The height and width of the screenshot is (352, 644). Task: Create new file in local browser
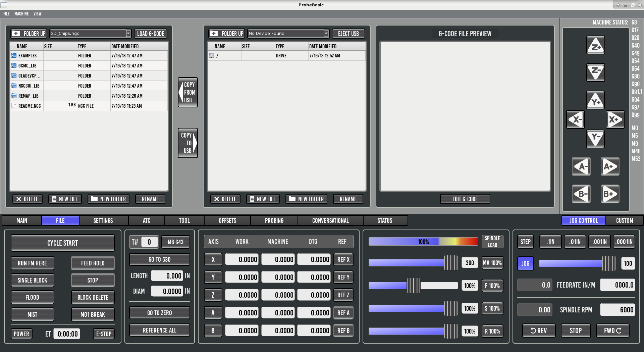pos(65,199)
